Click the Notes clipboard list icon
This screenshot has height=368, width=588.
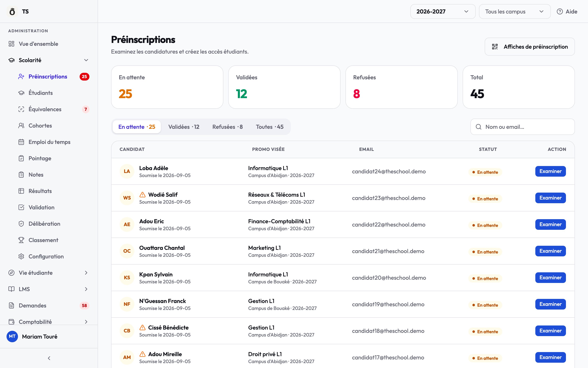coord(21,175)
